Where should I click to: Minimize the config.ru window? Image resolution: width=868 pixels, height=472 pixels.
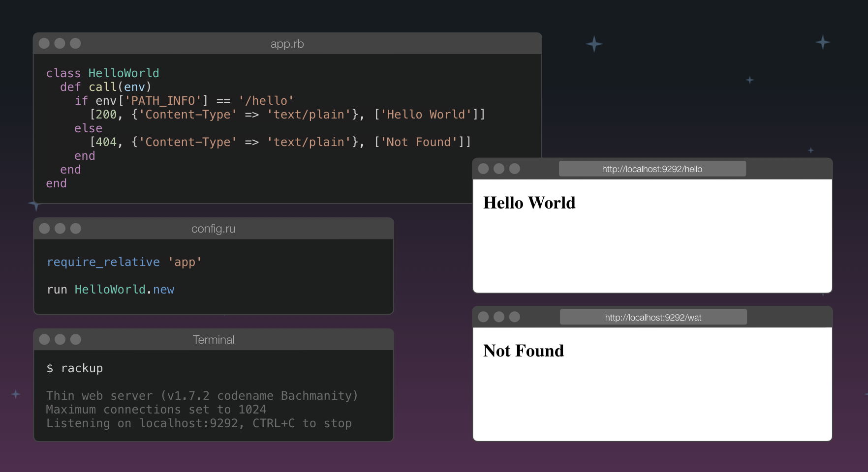click(60, 228)
